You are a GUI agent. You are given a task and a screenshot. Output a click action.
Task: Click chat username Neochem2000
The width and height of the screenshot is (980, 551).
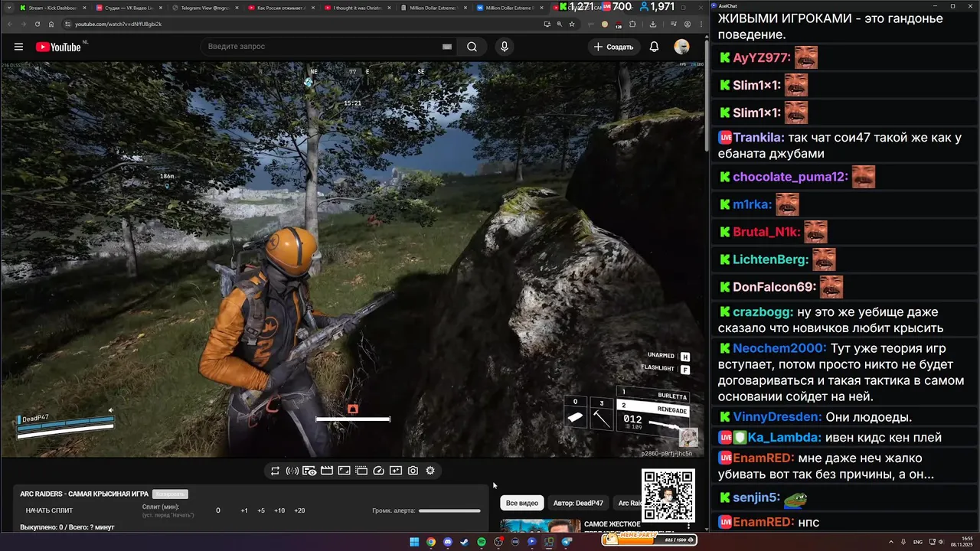tap(779, 348)
